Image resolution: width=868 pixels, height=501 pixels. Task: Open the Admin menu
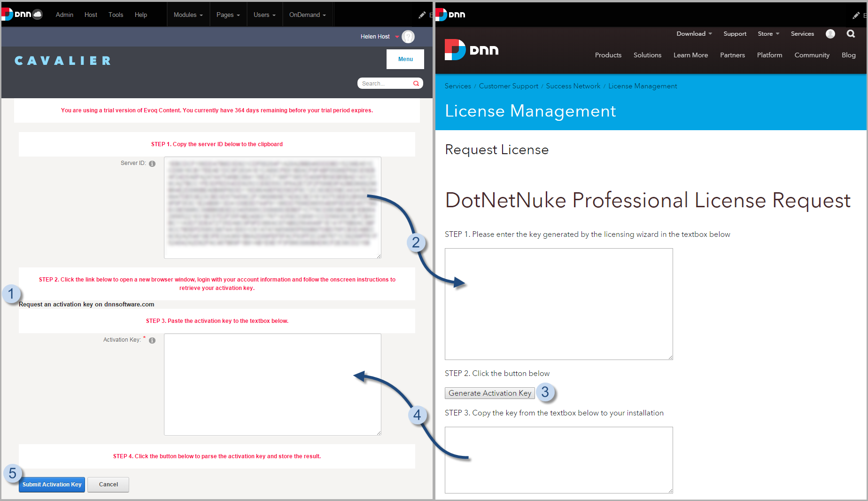tap(64, 15)
